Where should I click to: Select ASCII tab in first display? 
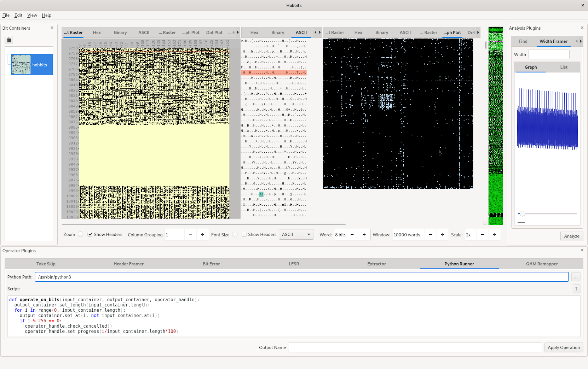[x=144, y=33]
